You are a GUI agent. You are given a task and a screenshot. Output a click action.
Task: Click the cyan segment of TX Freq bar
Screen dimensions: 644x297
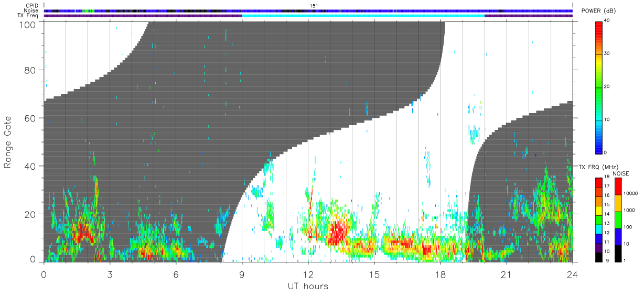click(363, 16)
